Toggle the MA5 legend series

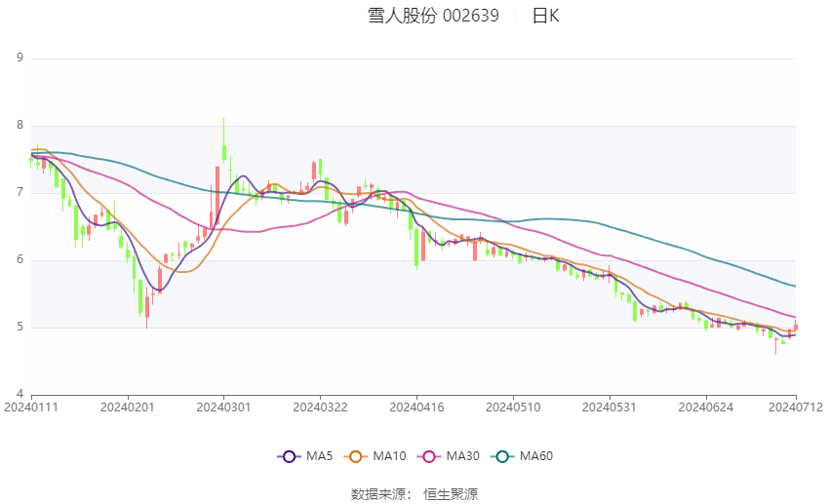(x=305, y=456)
